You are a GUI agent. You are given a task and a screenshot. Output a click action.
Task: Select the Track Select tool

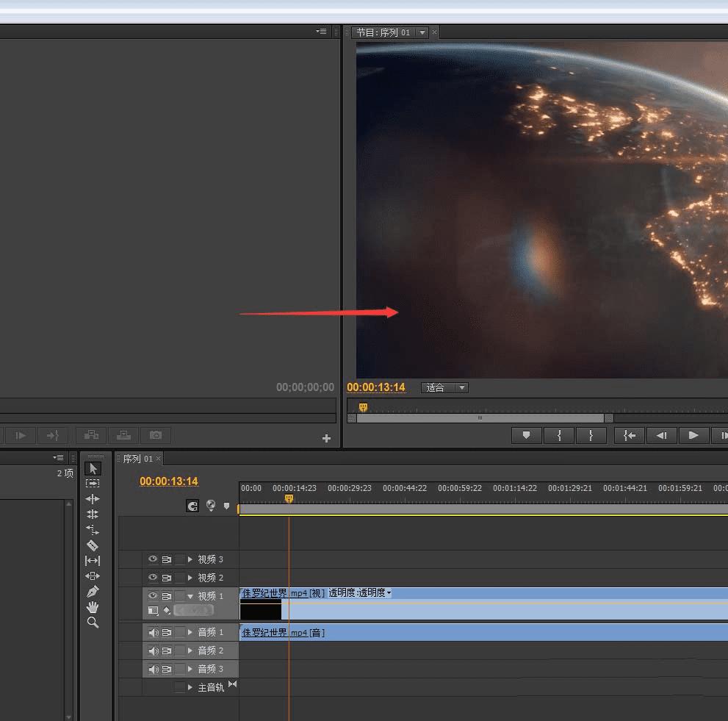coord(93,484)
